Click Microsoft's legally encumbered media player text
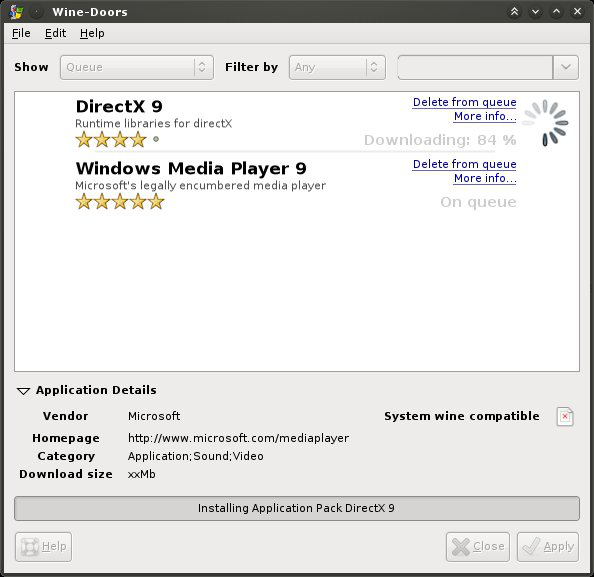 pos(200,186)
